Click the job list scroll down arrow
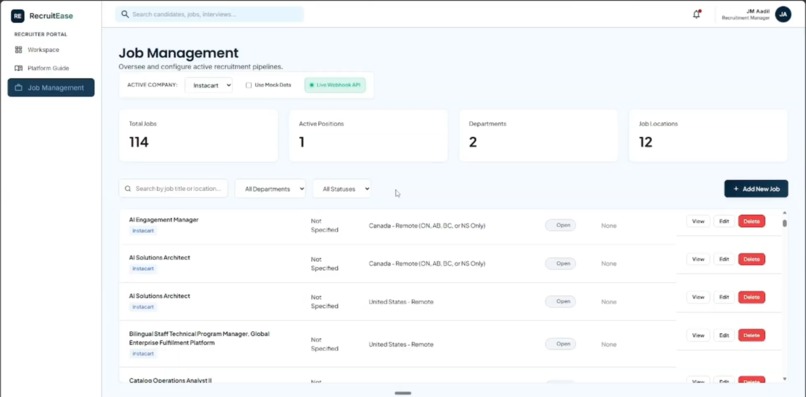 pyautogui.click(x=784, y=379)
